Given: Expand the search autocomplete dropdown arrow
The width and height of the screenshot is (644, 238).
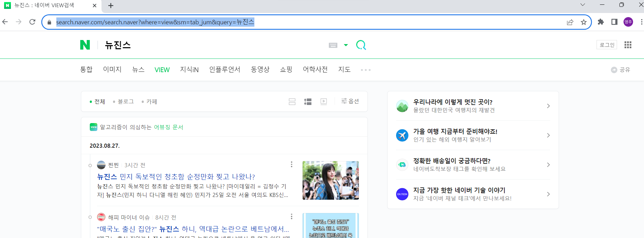Looking at the screenshot, I should tap(346, 45).
